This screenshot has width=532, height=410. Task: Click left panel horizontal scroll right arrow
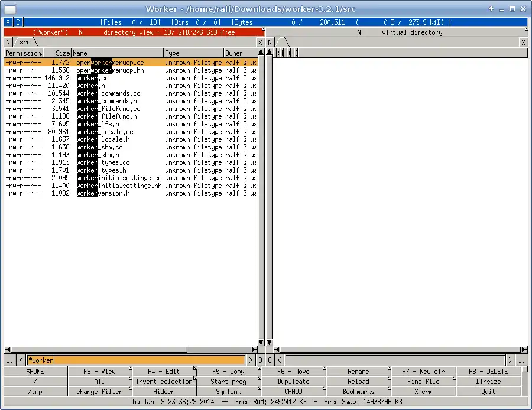click(254, 349)
